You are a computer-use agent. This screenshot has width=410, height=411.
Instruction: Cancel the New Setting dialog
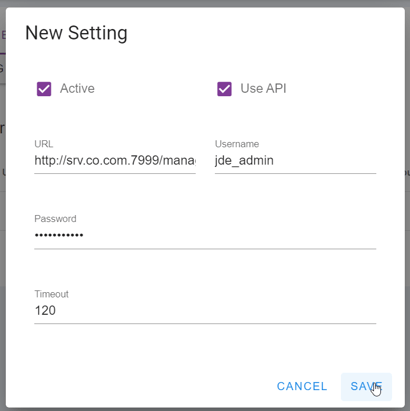click(x=302, y=386)
